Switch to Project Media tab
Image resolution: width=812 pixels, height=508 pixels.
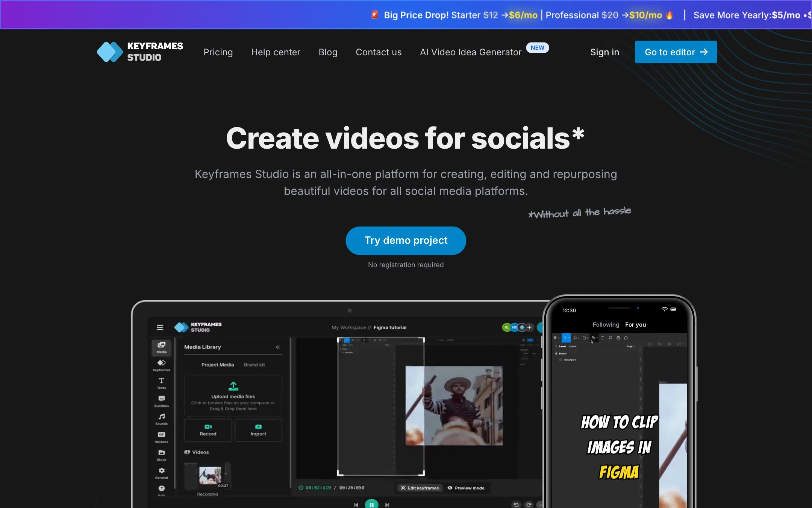(x=218, y=365)
